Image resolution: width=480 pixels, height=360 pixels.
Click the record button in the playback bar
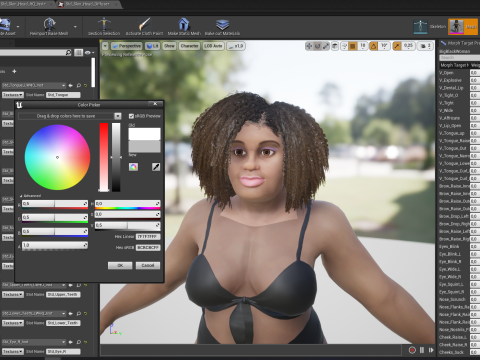[412, 350]
